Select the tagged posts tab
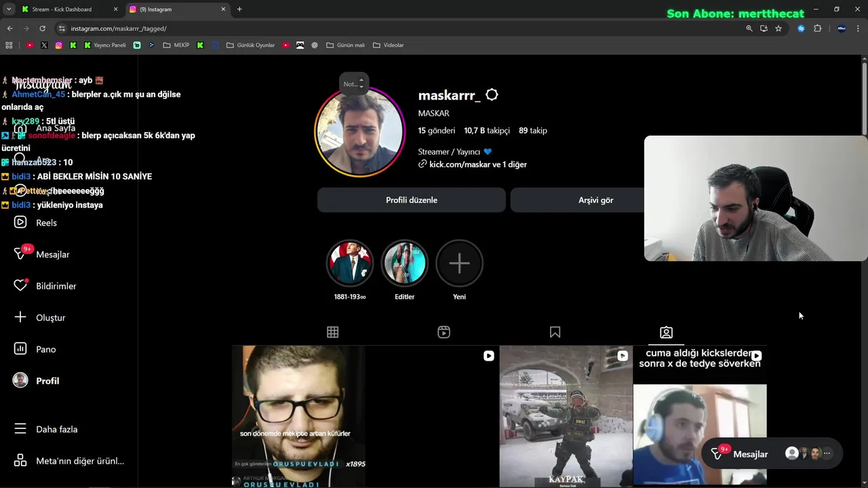Screen dimensions: 868x488 coord(666,332)
